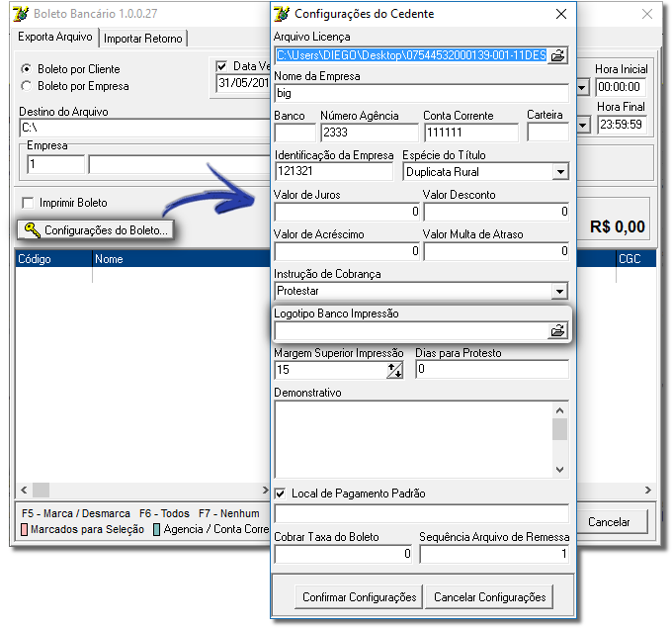Click the Cobrar Taxa do Boleto field

[x=343, y=554]
